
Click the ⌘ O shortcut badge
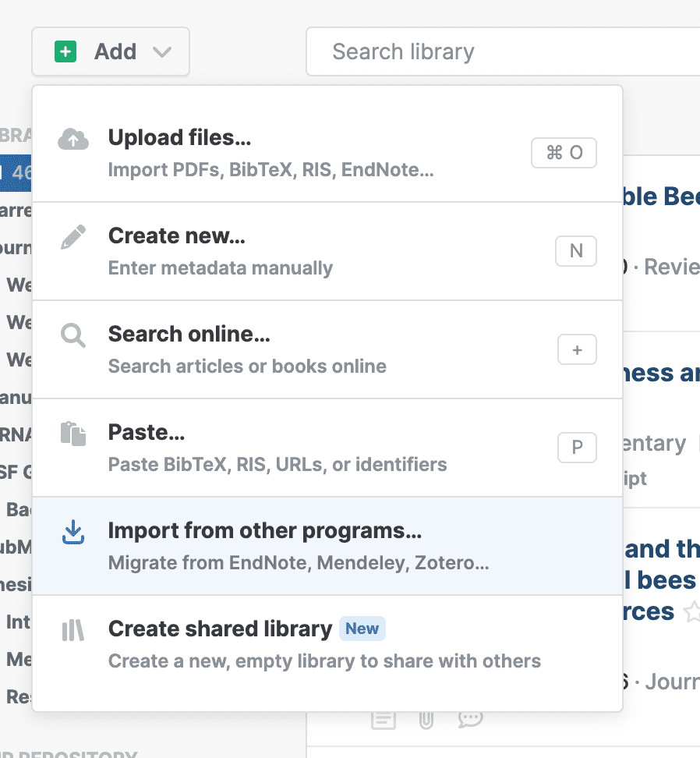564,153
